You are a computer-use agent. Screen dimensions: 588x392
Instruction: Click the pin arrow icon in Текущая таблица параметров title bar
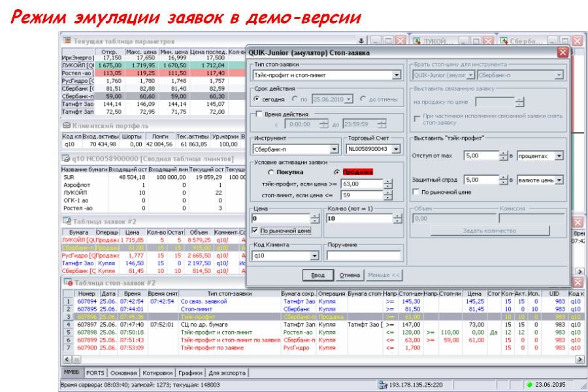pyautogui.click(x=361, y=41)
